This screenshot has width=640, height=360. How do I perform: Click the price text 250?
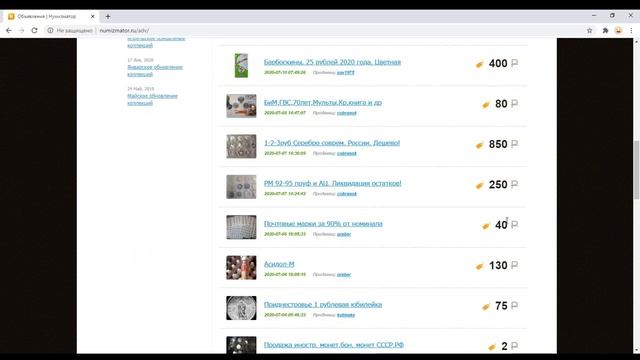pos(498,185)
